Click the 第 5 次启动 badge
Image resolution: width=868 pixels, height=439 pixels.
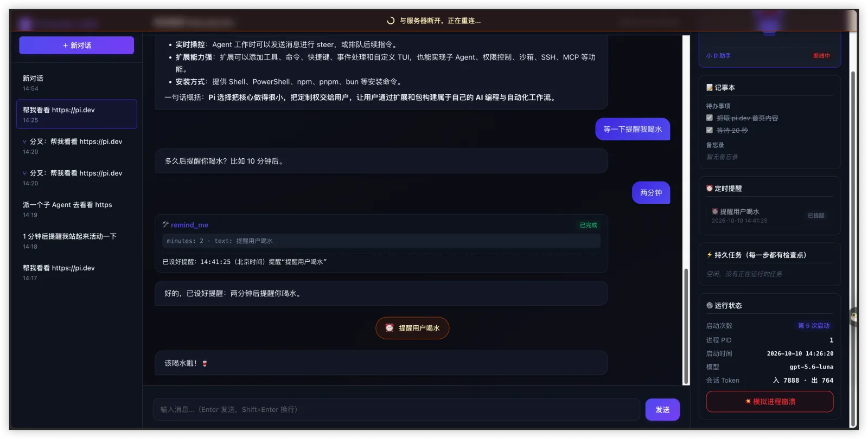point(814,326)
